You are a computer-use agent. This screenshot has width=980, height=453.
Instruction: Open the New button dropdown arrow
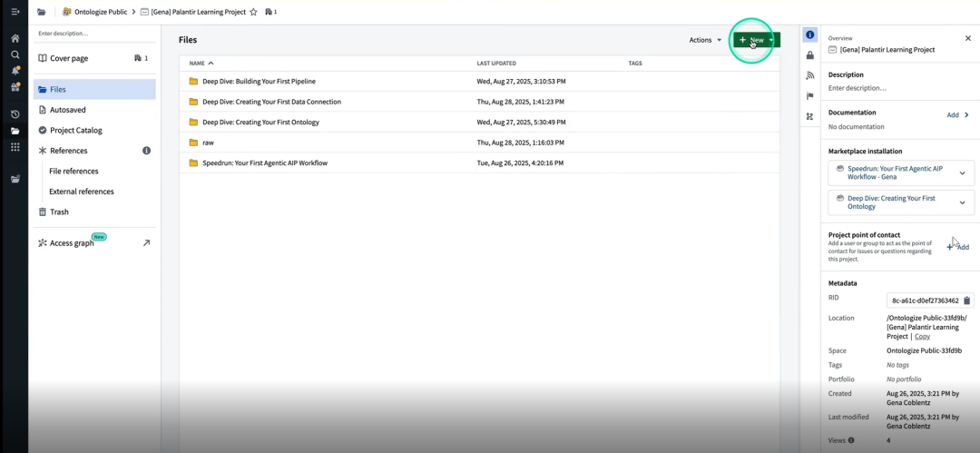772,40
